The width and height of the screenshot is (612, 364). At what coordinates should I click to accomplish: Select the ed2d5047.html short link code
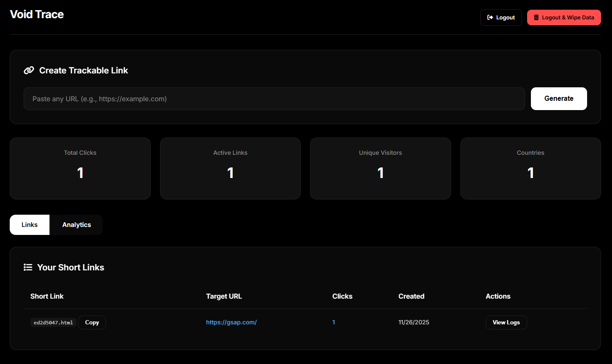coord(53,322)
